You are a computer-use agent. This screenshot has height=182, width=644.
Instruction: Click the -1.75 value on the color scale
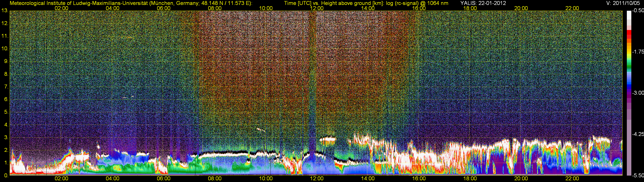pos(638,52)
